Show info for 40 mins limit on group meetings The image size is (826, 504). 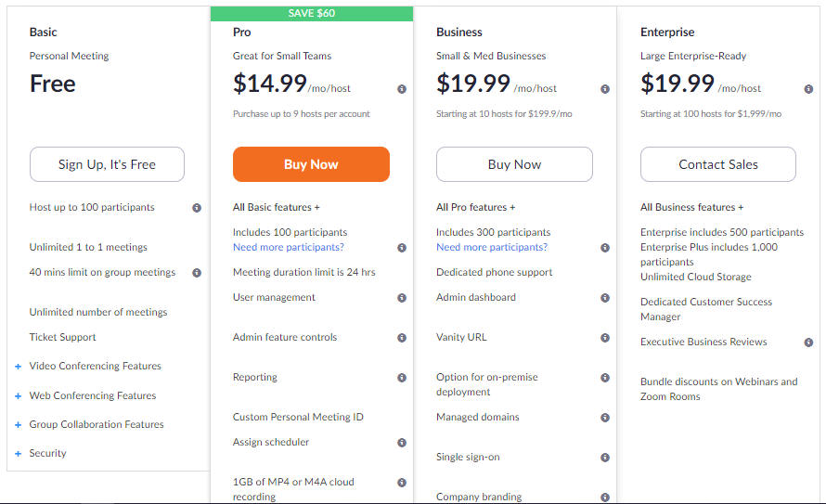pos(197,273)
